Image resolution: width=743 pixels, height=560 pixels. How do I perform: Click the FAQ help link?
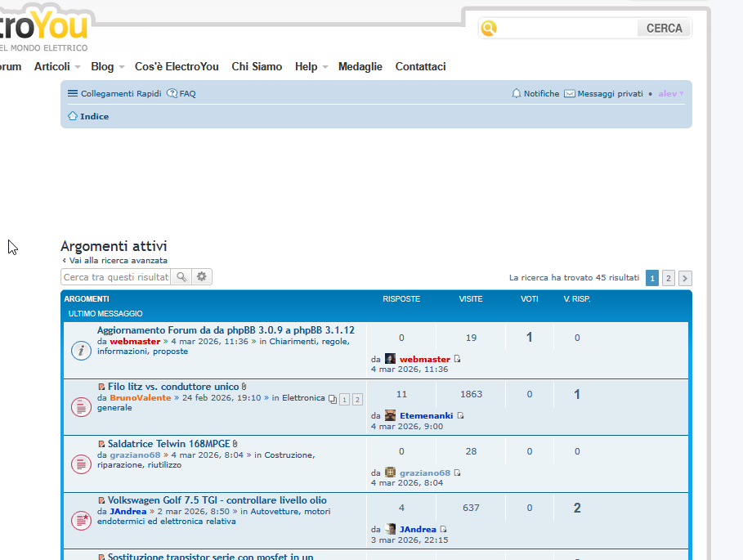181,94
